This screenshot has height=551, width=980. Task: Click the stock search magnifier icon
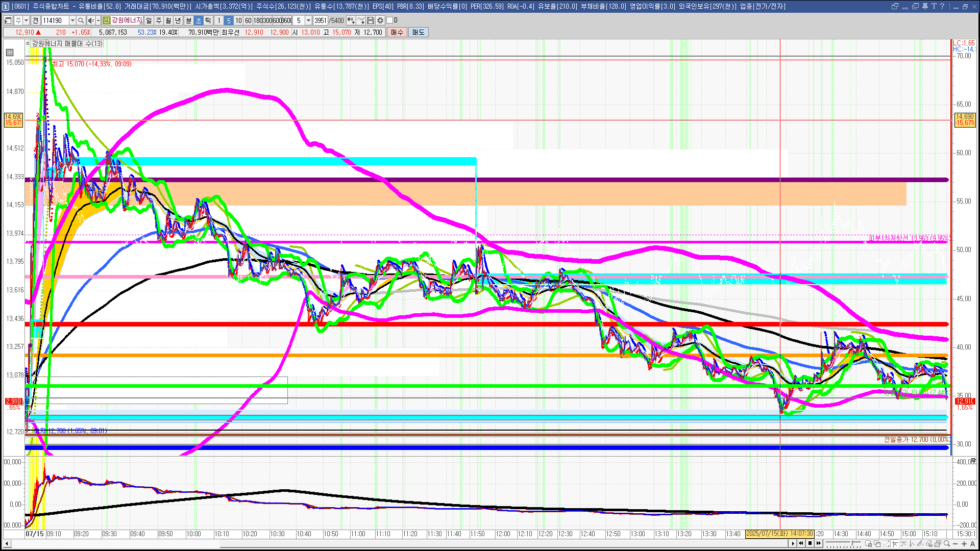[81, 20]
